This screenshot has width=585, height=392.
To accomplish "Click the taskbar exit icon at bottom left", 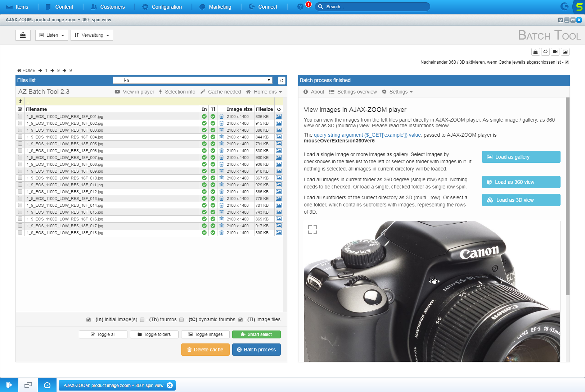I will [9, 385].
